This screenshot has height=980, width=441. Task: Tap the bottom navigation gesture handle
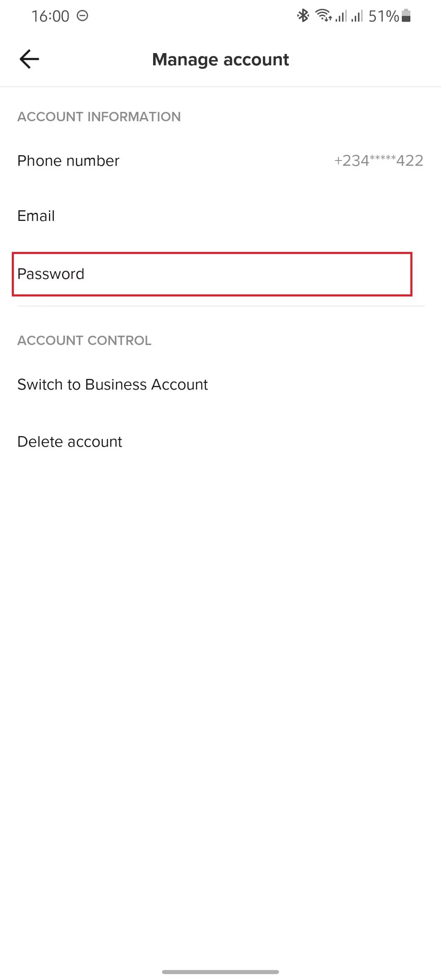point(220,972)
